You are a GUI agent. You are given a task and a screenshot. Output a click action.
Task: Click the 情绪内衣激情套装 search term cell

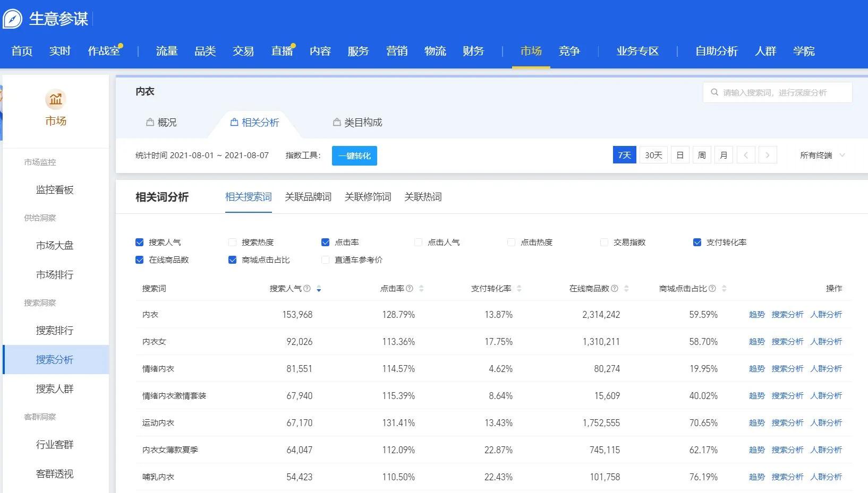coord(174,396)
